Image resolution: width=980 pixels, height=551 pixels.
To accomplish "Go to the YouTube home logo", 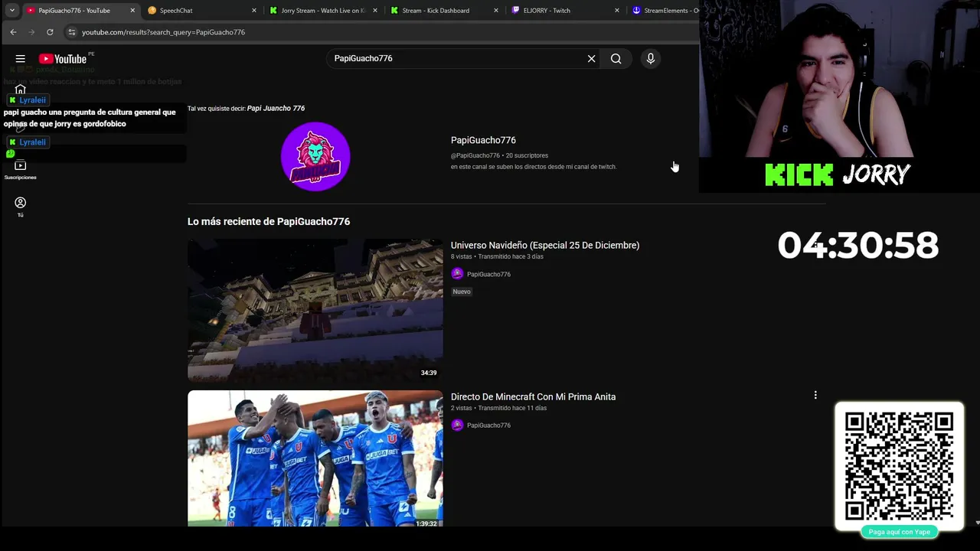I will (x=63, y=59).
